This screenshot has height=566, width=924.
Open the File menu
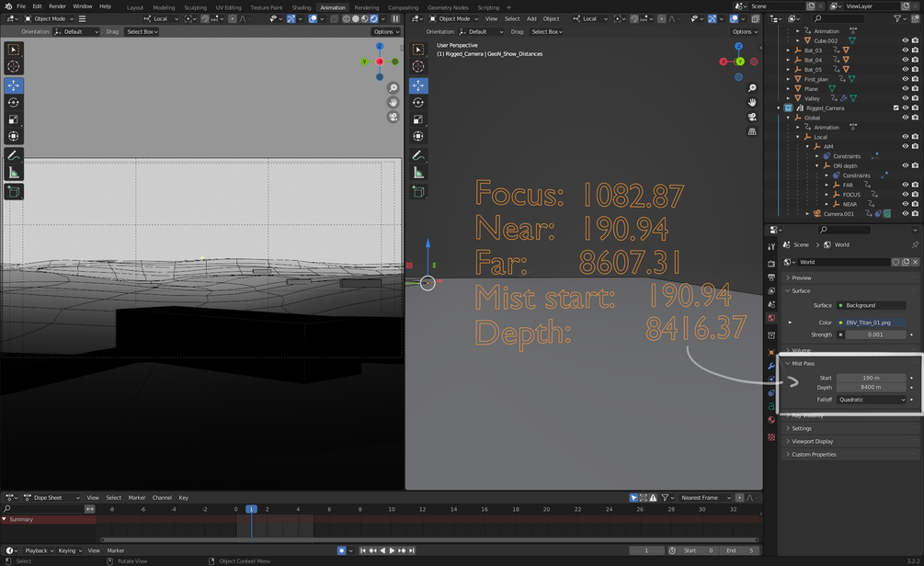(21, 6)
